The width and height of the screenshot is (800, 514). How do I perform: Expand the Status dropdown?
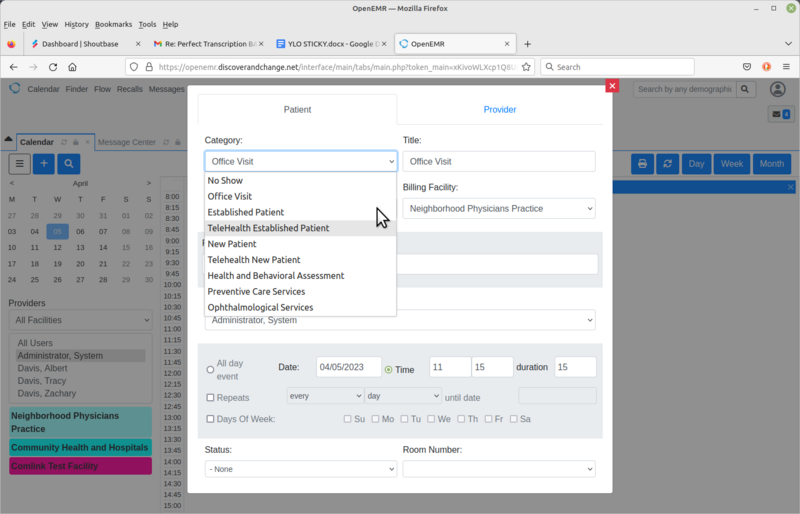pyautogui.click(x=301, y=469)
